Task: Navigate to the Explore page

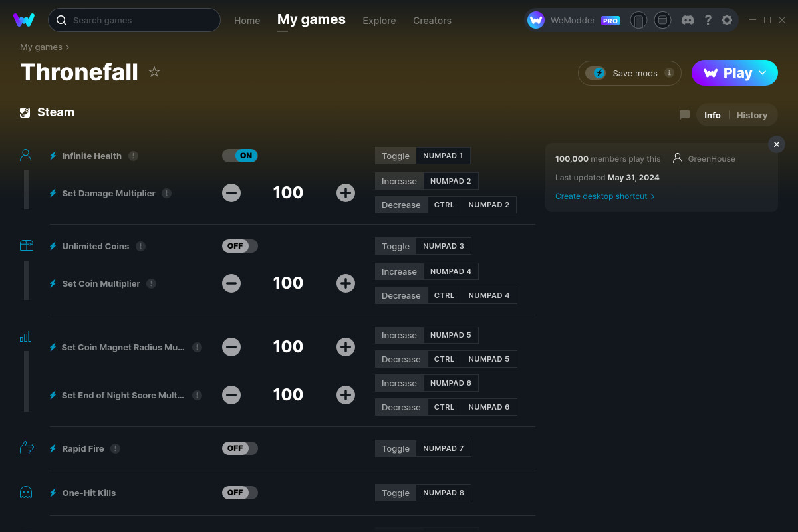Action: 379,21
